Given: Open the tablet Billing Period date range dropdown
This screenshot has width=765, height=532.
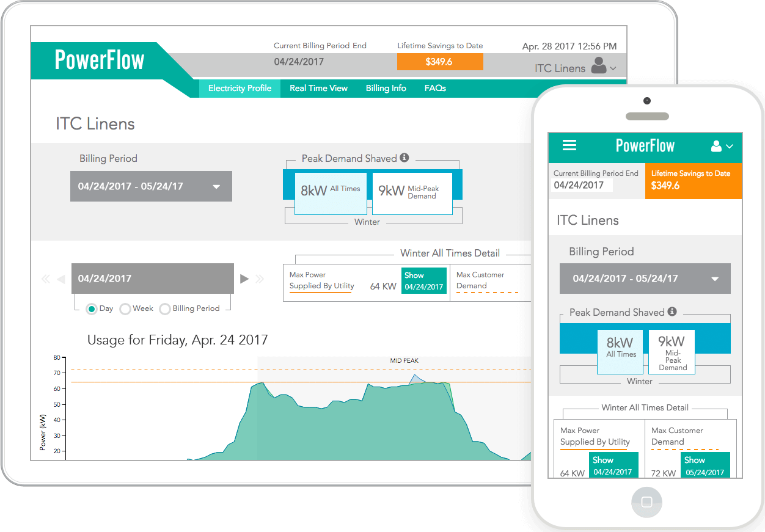Looking at the screenshot, I should [x=151, y=186].
